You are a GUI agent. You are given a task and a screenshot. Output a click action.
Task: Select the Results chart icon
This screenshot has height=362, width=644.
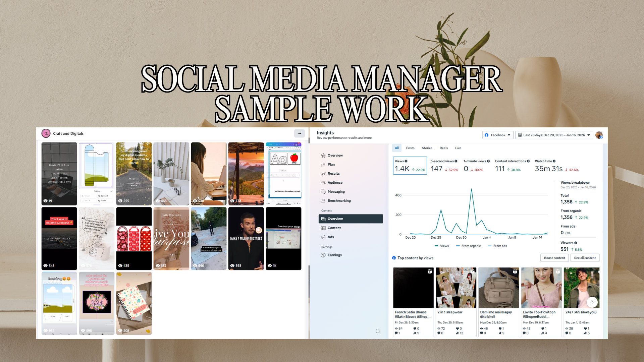point(323,174)
